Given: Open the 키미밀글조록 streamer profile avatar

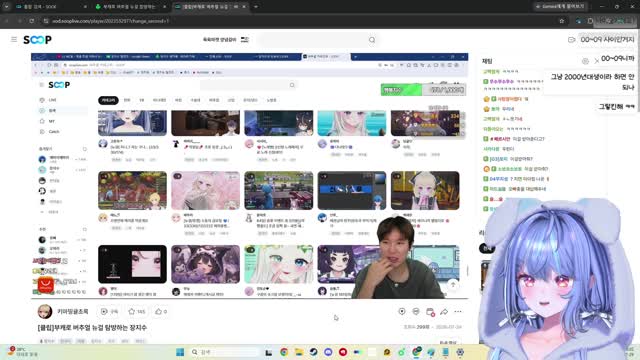Looking at the screenshot, I should pyautogui.click(x=45, y=311).
